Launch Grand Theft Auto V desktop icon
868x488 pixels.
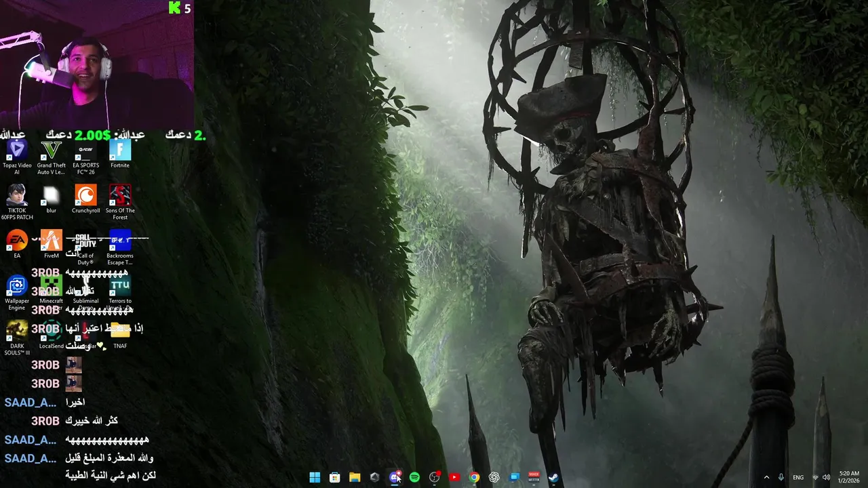[x=52, y=157]
